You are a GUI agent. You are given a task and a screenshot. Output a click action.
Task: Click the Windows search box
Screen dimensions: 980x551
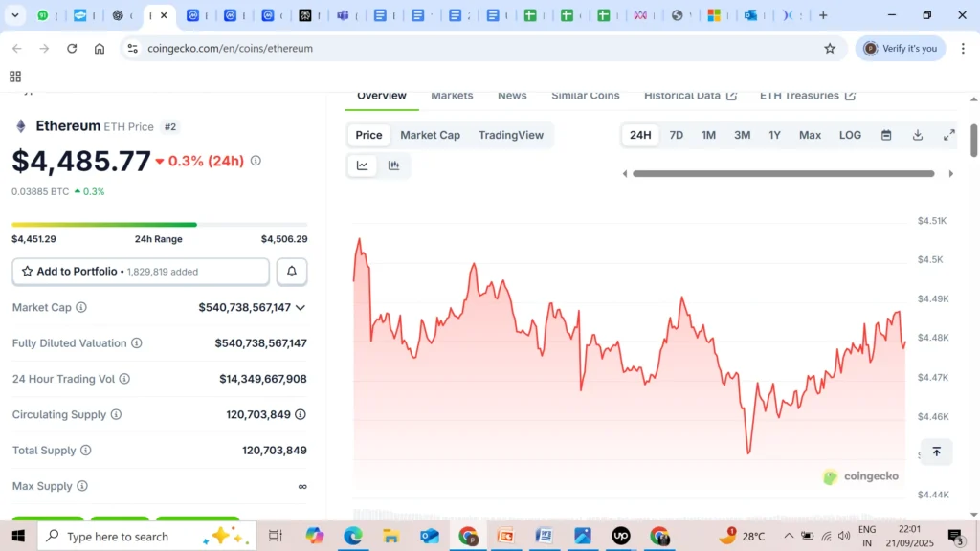click(x=146, y=536)
